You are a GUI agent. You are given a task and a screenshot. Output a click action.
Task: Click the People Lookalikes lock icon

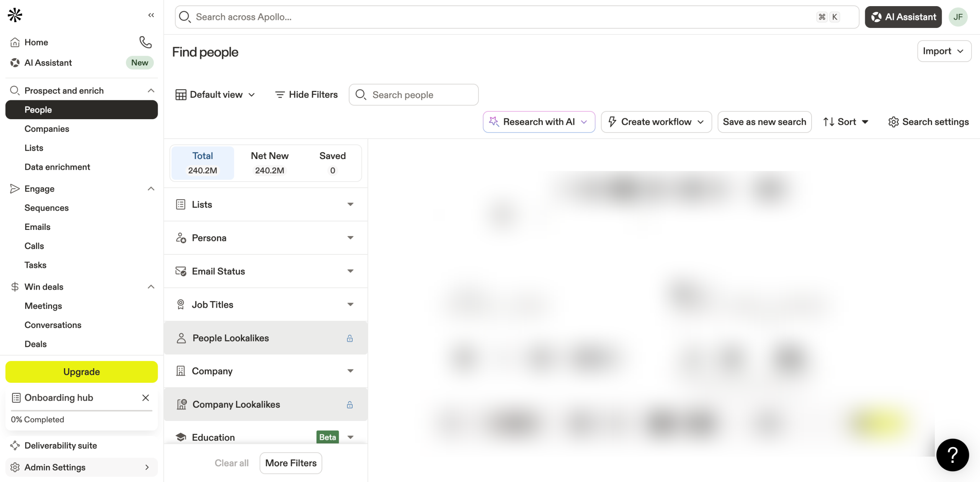(x=350, y=338)
